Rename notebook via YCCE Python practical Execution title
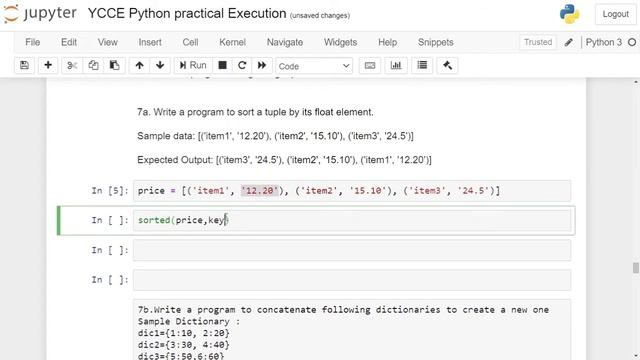 point(187,13)
